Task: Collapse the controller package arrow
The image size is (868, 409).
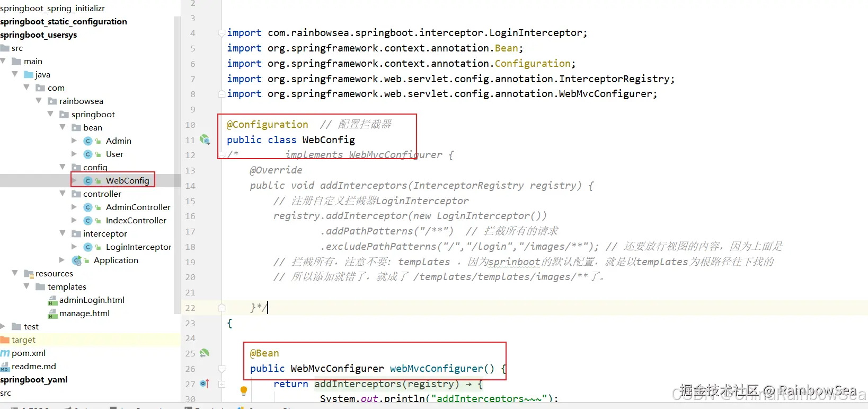Action: [63, 194]
